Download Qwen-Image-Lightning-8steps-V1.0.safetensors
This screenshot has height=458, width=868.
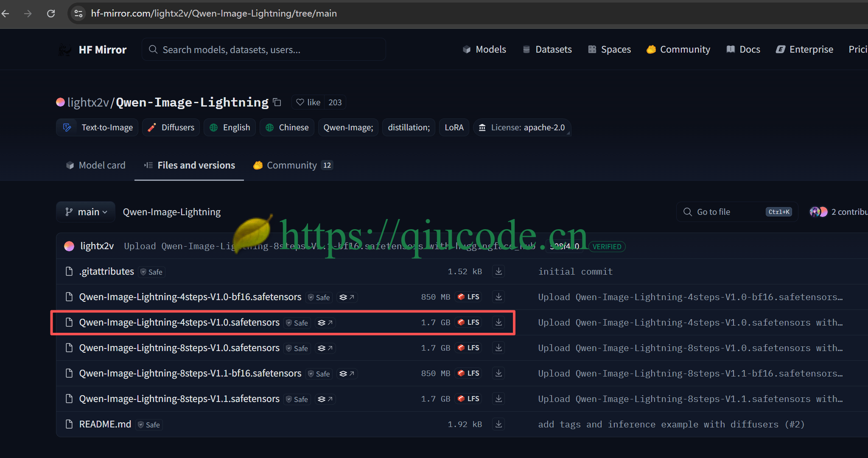pyautogui.click(x=499, y=348)
